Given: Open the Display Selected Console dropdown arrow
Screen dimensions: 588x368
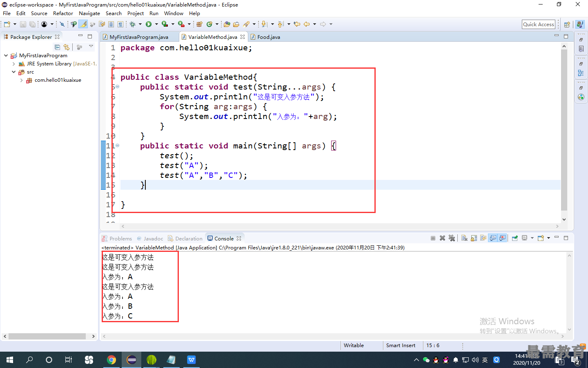Looking at the screenshot, I should click(x=532, y=238).
